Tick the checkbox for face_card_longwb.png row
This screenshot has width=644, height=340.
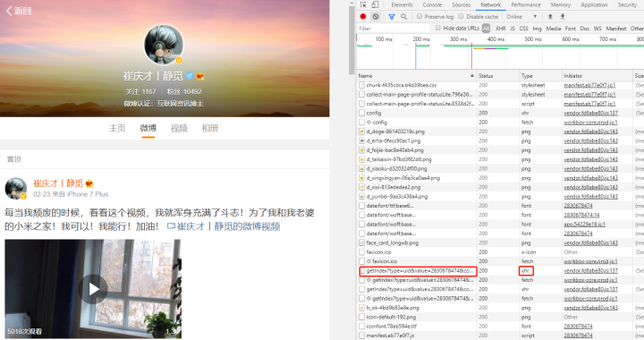[361, 242]
